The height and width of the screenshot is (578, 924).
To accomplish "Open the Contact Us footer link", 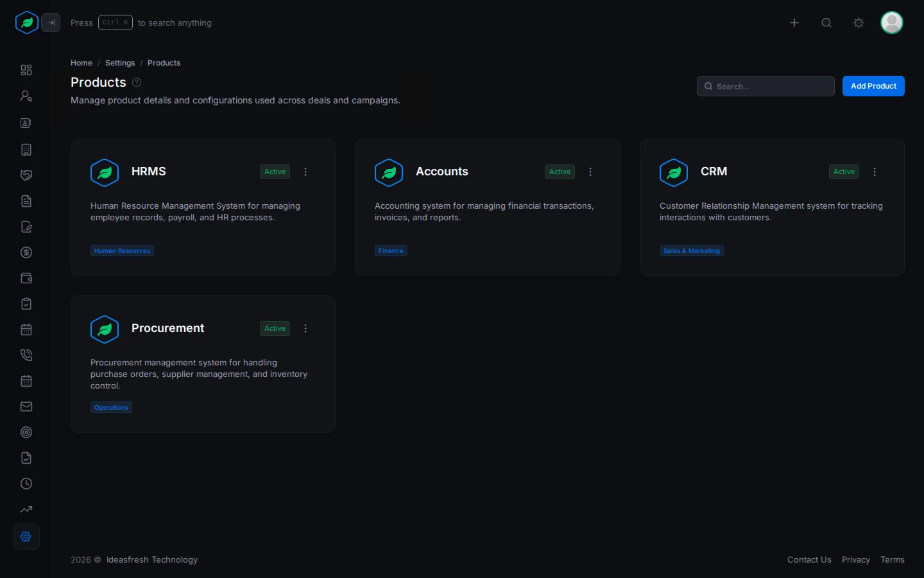I will coord(809,560).
